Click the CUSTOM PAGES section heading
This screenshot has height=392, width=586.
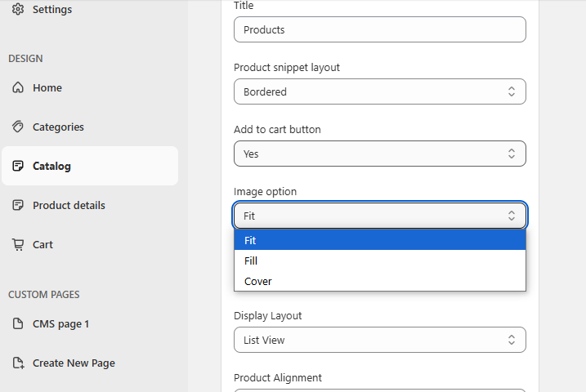coord(44,295)
